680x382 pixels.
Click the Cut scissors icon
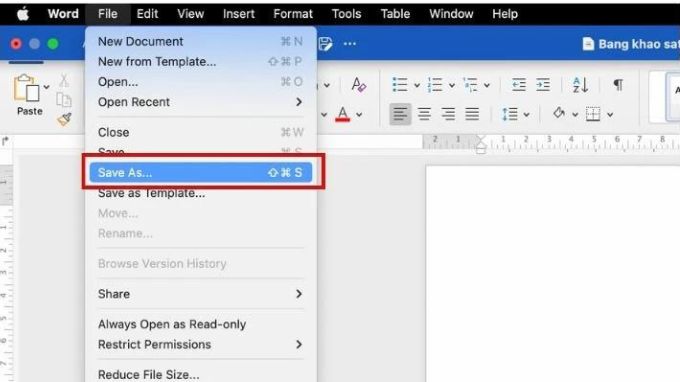pyautogui.click(x=64, y=80)
